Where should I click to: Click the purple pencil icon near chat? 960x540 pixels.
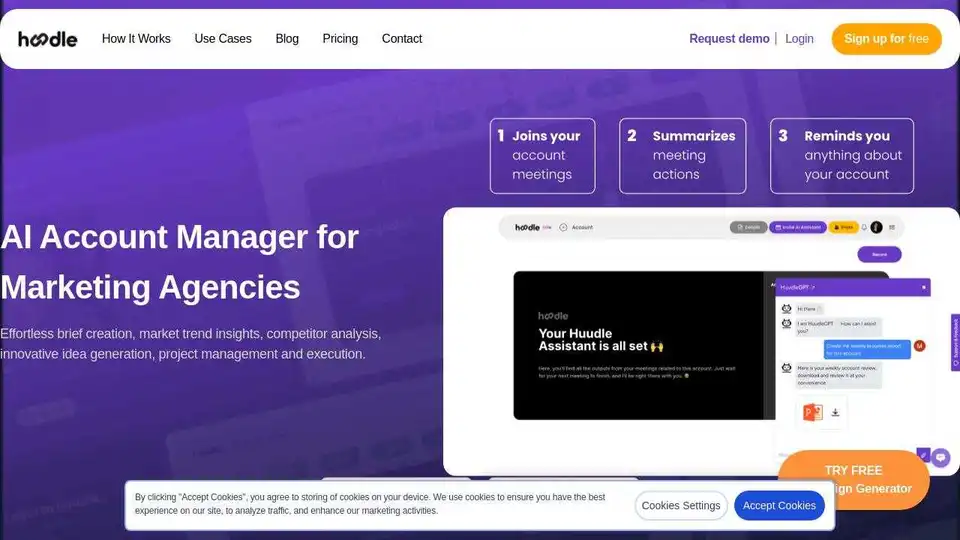923,455
